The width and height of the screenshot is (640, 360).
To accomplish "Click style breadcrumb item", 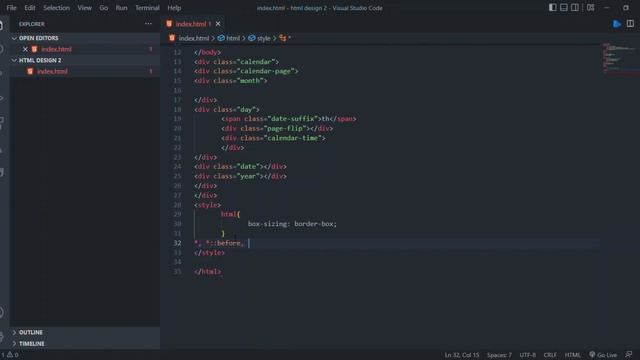I will pyautogui.click(x=264, y=38).
